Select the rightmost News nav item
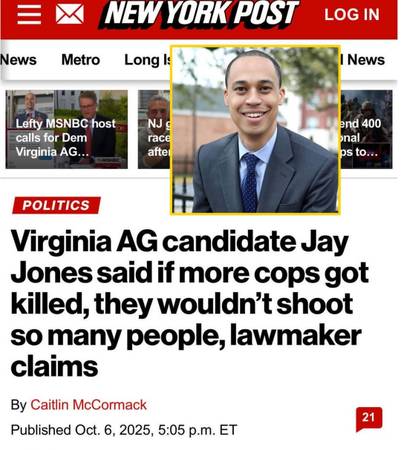 362,60
